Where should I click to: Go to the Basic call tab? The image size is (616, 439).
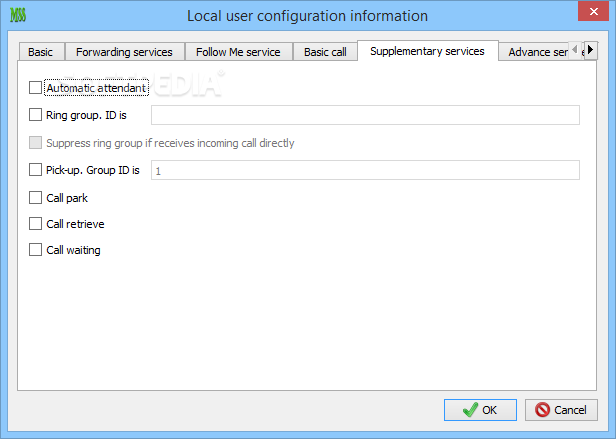pos(325,52)
